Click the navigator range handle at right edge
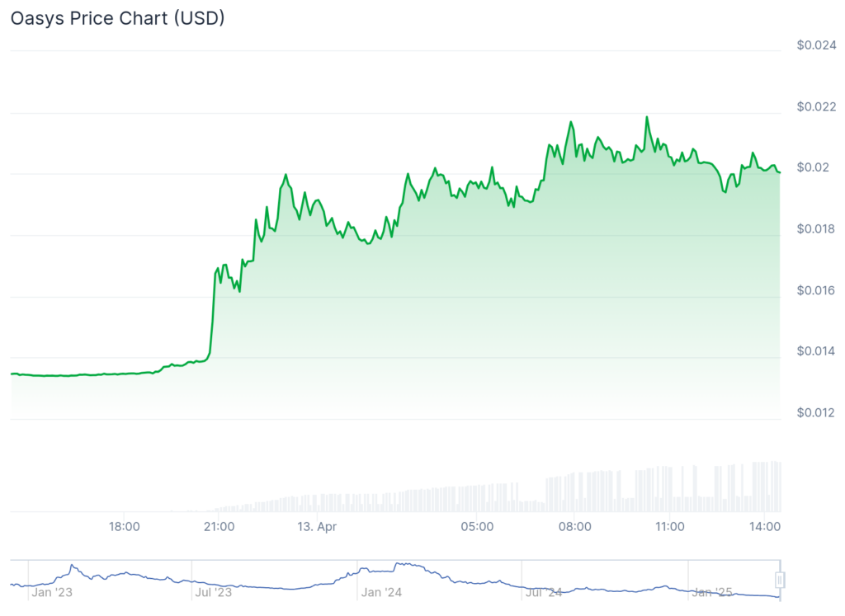The height and width of the screenshot is (616, 845). pos(779,580)
